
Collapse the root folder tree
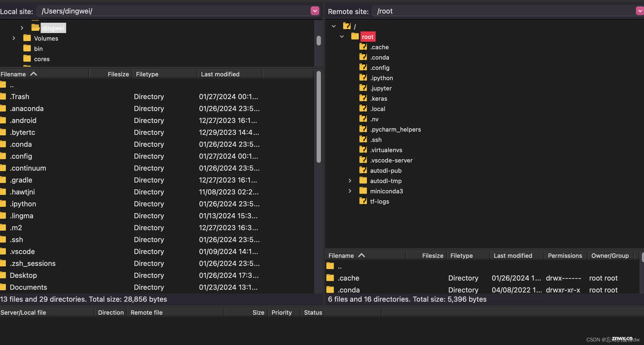[341, 37]
